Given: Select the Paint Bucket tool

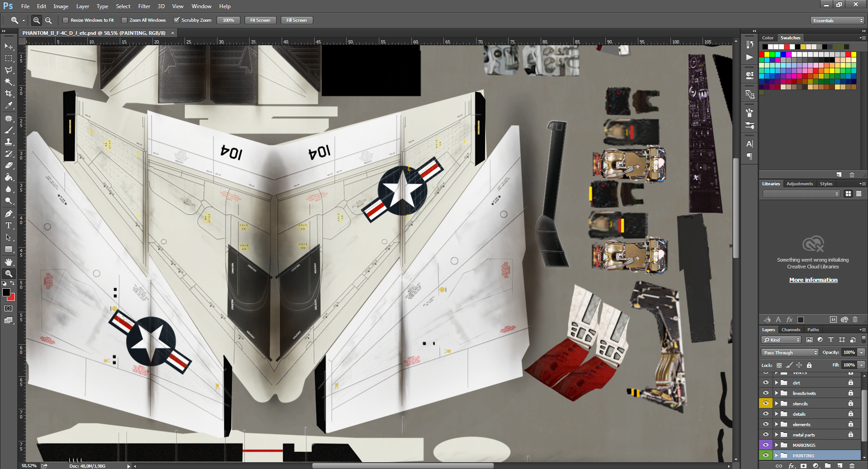Looking at the screenshot, I should 9,177.
